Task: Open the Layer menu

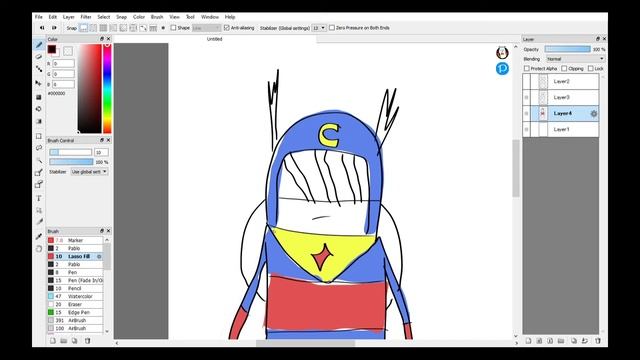Action: [69, 17]
